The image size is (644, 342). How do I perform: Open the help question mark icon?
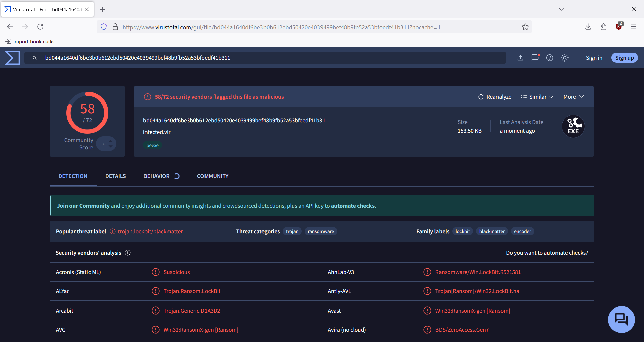pyautogui.click(x=550, y=58)
